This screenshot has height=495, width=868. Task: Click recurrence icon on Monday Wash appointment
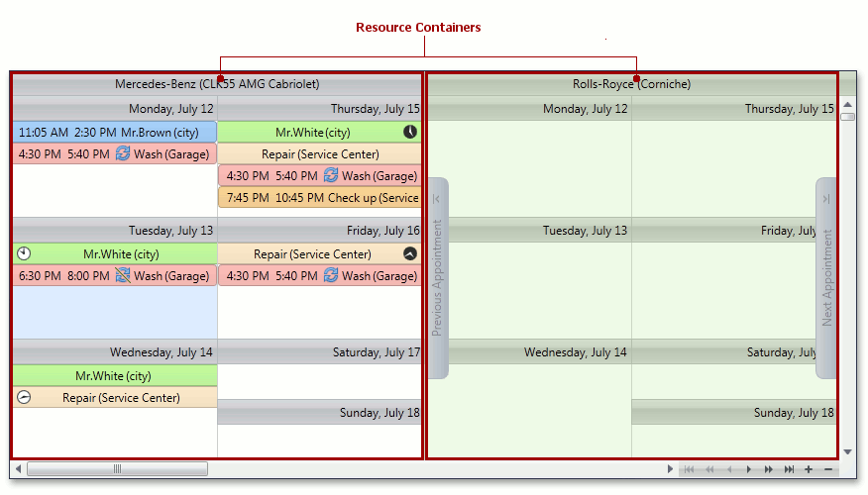click(x=122, y=153)
